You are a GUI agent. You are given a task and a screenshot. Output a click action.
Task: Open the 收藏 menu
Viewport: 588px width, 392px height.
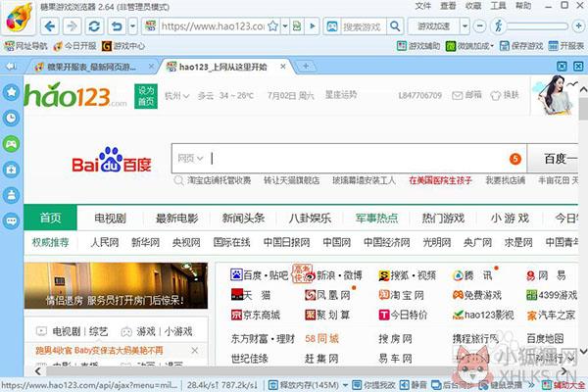[x=473, y=6]
